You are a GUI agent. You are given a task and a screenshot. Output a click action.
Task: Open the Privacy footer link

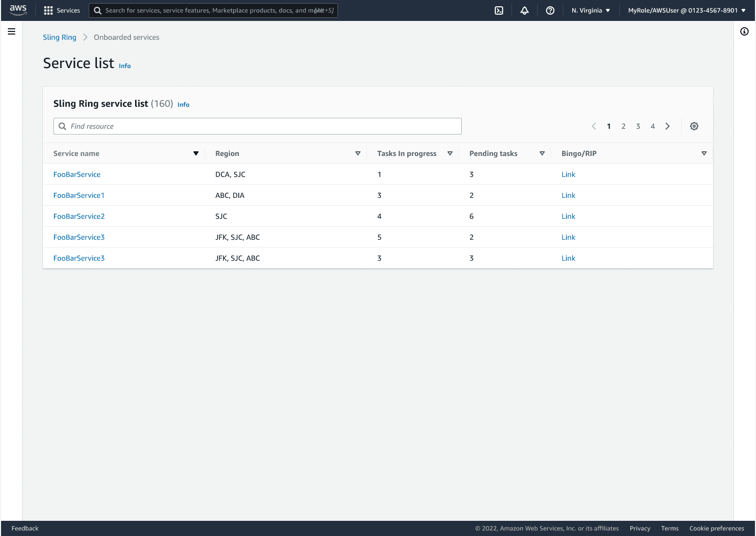pyautogui.click(x=640, y=528)
